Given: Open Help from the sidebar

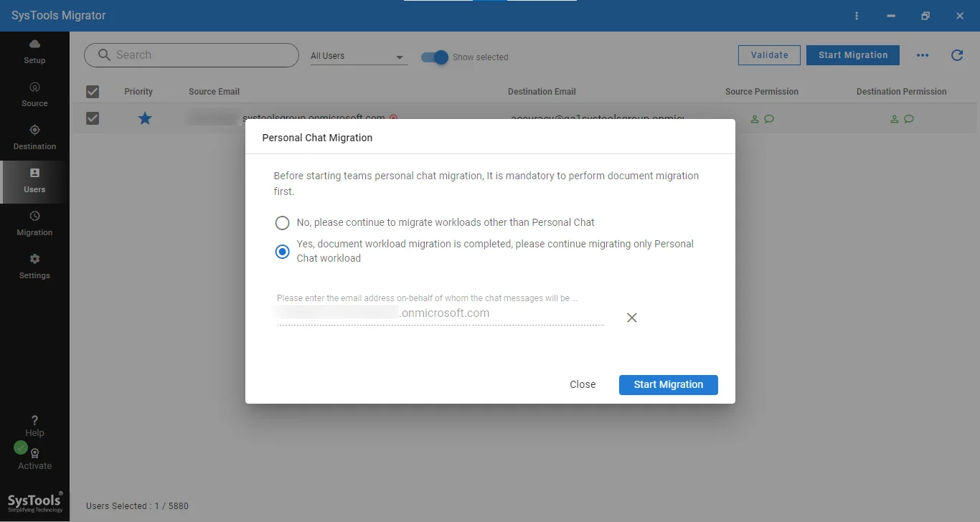Looking at the screenshot, I should 34,426.
